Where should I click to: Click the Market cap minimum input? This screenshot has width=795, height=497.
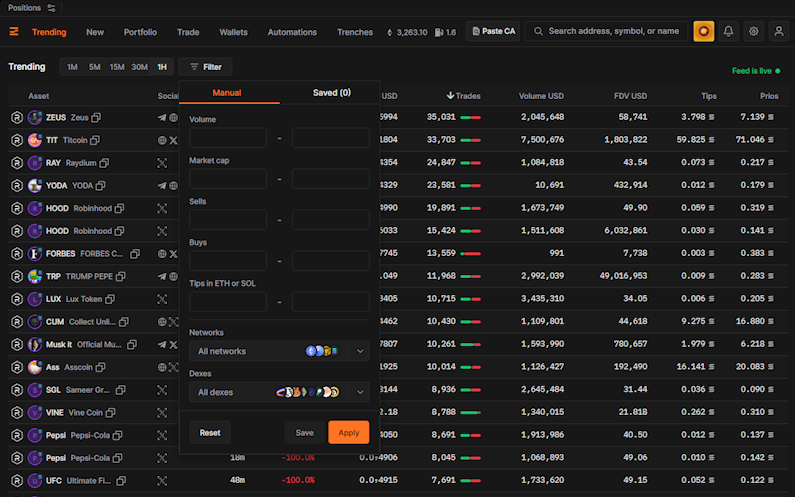228,179
